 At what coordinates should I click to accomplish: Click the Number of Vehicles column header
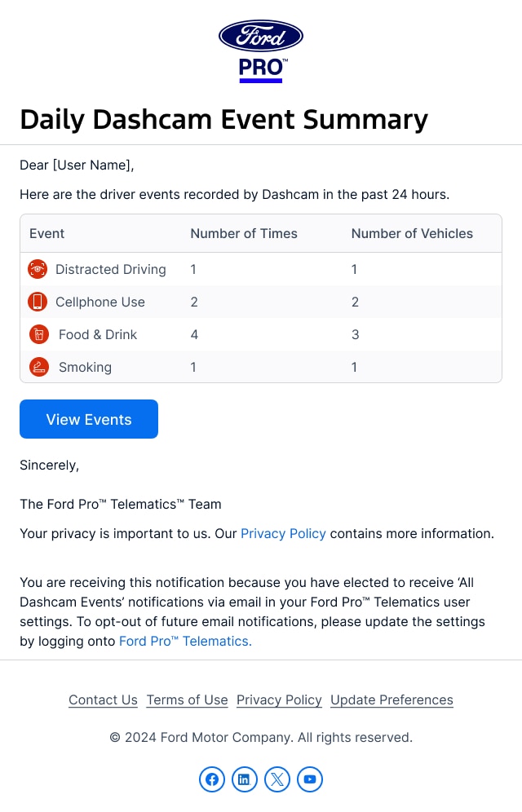point(412,234)
